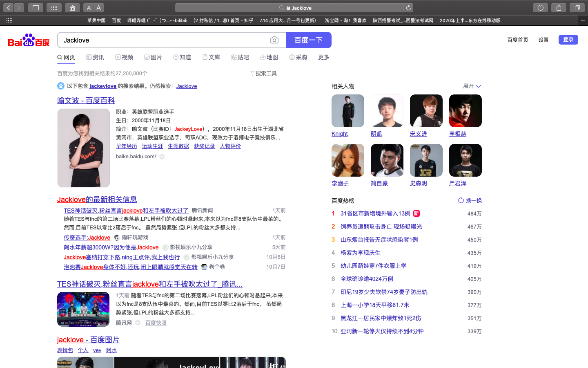Switch to the 采购 tab
The height and width of the screenshot is (368, 588).
coord(298,57)
